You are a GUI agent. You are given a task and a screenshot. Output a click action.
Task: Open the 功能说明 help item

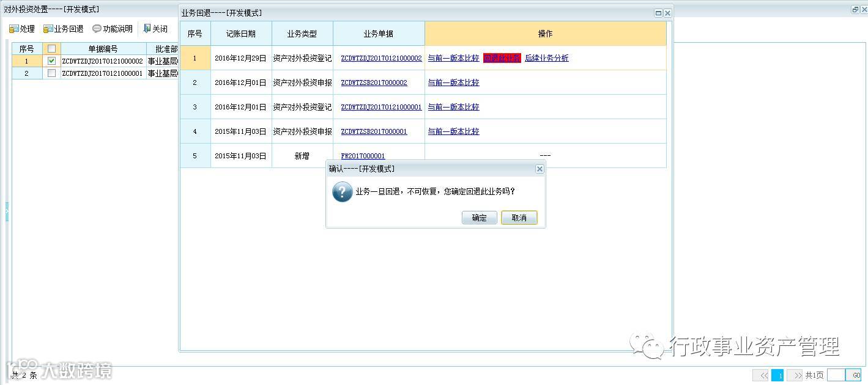(x=113, y=29)
